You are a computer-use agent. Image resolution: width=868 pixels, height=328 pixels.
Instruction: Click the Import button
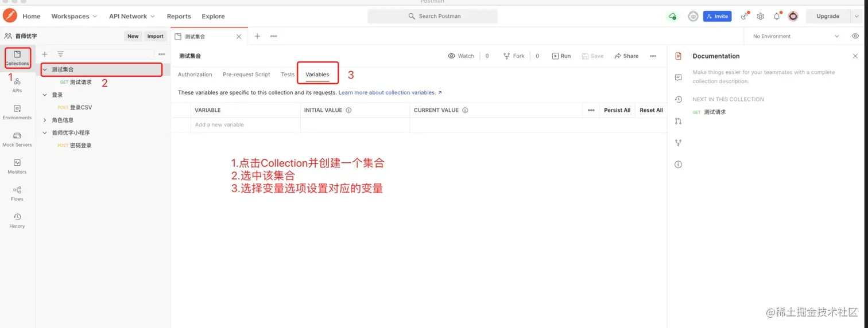coord(156,36)
